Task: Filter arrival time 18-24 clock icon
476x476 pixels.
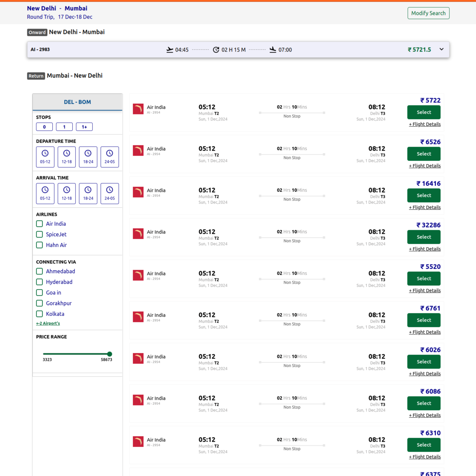Action: click(x=88, y=190)
